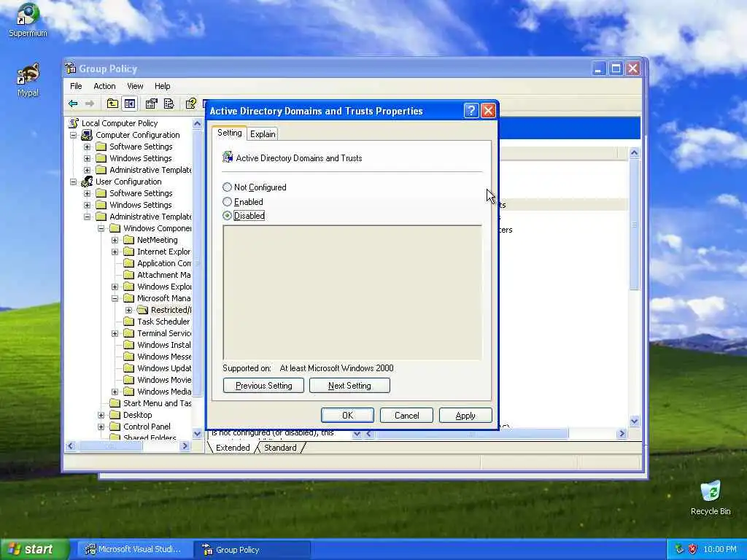Open the Help menu
Viewport: 747px width, 560px height.
(x=162, y=86)
